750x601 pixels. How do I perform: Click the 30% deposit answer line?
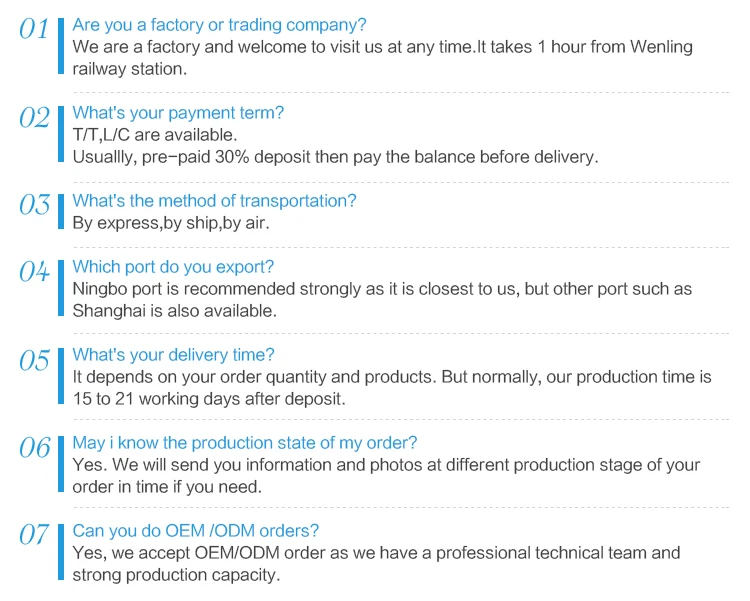click(335, 157)
